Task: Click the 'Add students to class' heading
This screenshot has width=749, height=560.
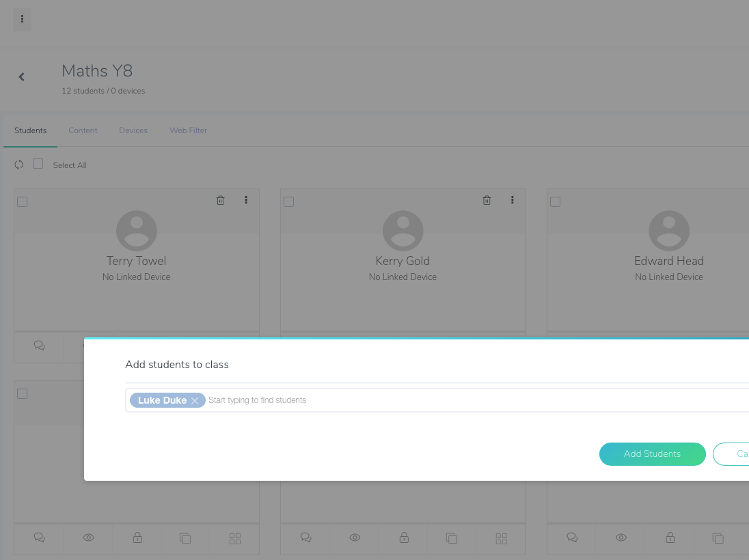Action: click(177, 364)
